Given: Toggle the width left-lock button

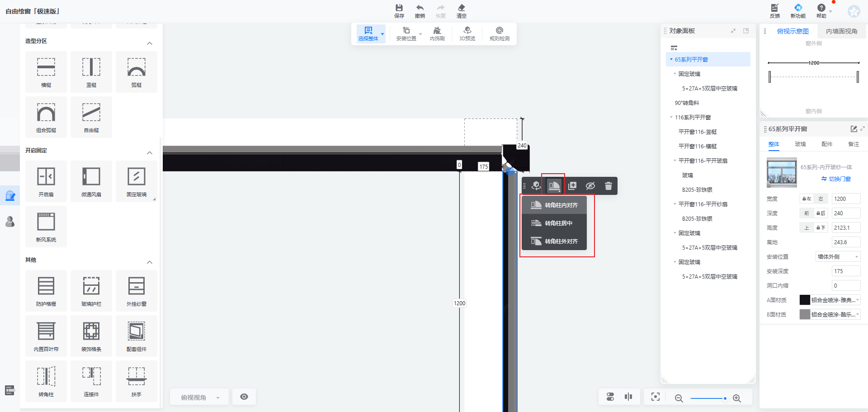Looking at the screenshot, I should [x=807, y=199].
